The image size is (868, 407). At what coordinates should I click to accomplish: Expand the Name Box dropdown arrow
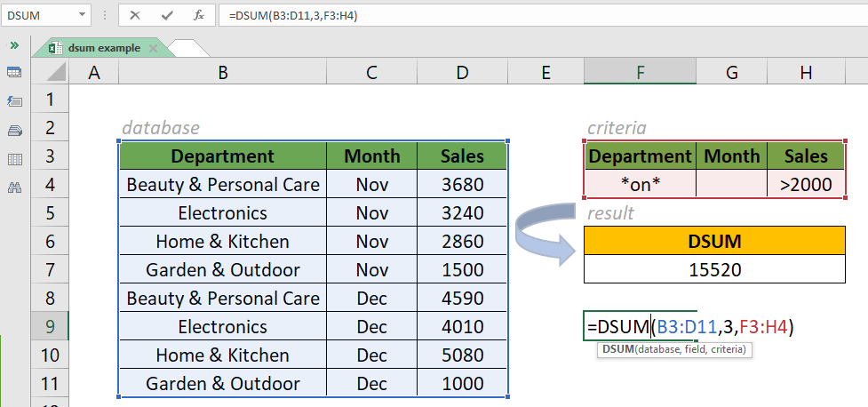tap(81, 15)
